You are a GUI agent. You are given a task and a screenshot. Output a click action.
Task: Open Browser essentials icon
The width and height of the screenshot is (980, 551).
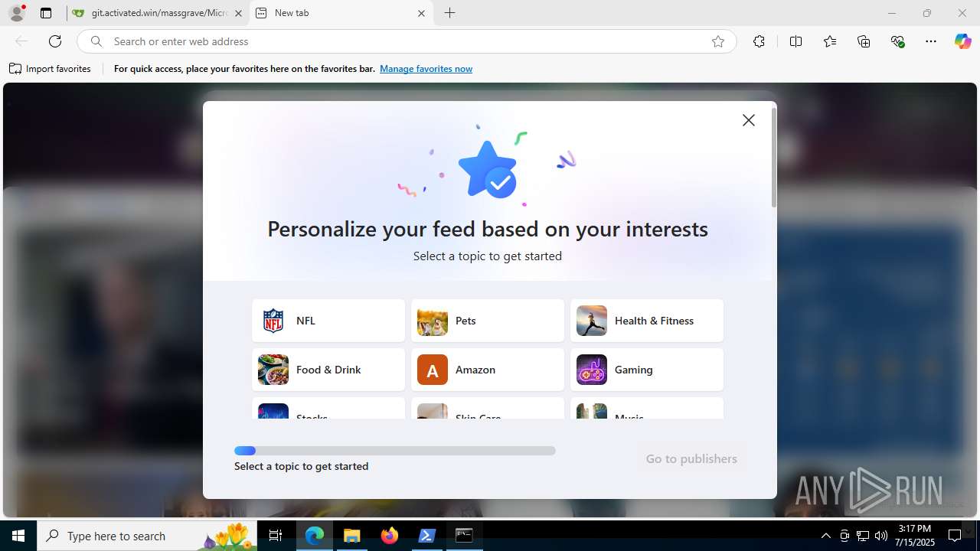(x=898, y=41)
